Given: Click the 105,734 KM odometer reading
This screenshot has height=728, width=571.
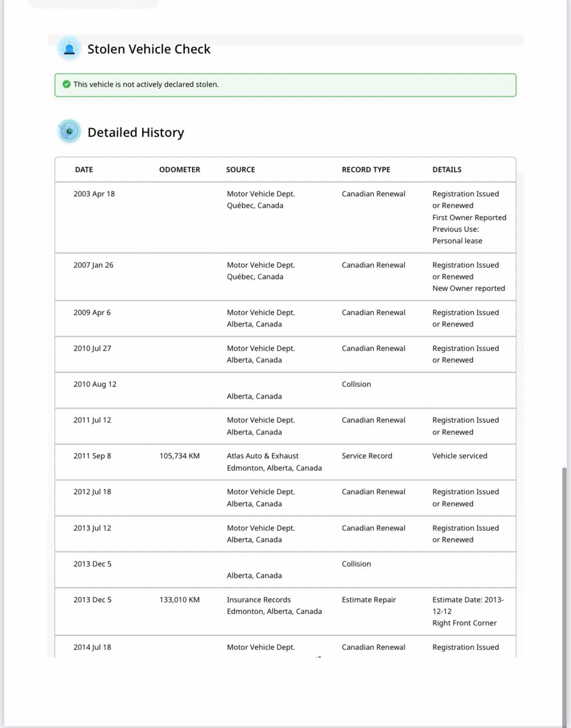Looking at the screenshot, I should (179, 456).
